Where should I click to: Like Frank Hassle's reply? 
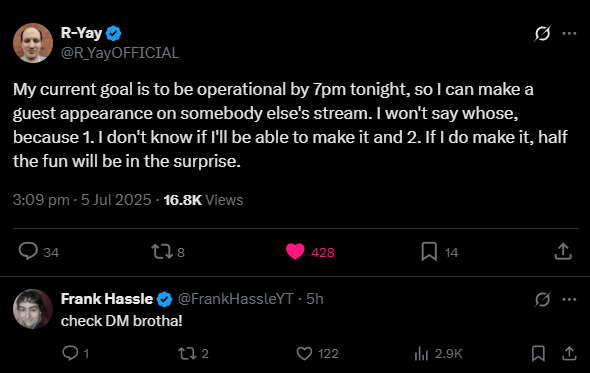pyautogui.click(x=304, y=353)
